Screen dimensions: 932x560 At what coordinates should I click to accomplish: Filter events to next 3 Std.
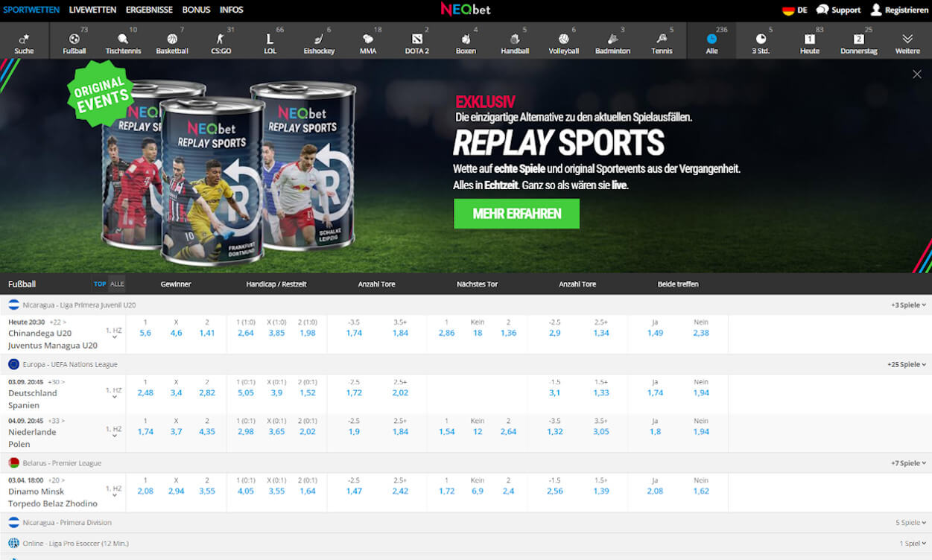(x=761, y=41)
